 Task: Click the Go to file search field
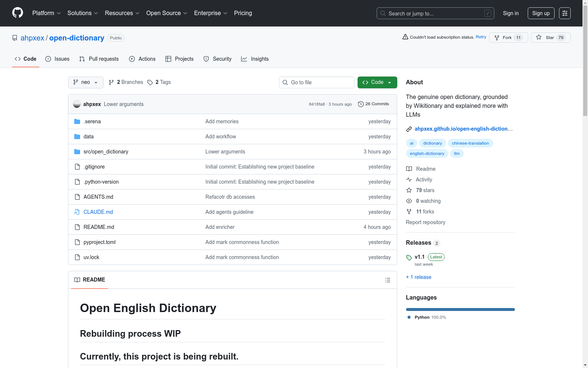coord(317,82)
